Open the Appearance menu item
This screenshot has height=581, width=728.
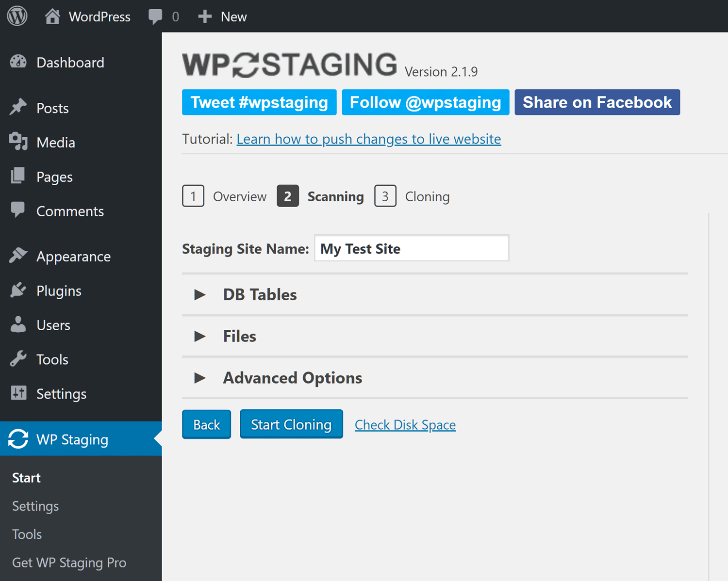coord(73,257)
